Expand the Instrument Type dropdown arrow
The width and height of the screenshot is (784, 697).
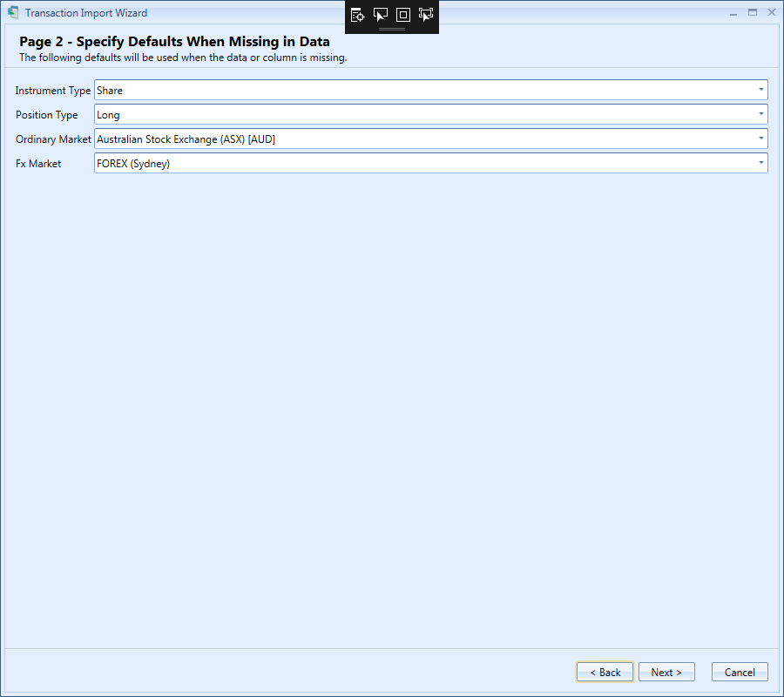[x=761, y=90]
